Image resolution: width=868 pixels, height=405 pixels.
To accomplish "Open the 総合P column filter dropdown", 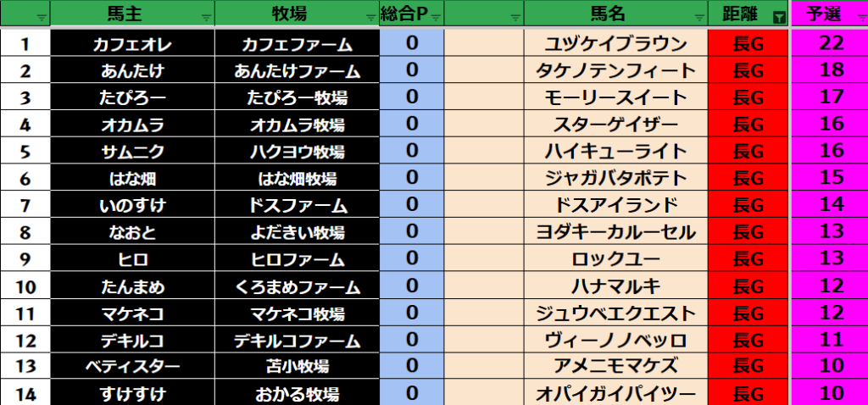I will click(x=435, y=15).
